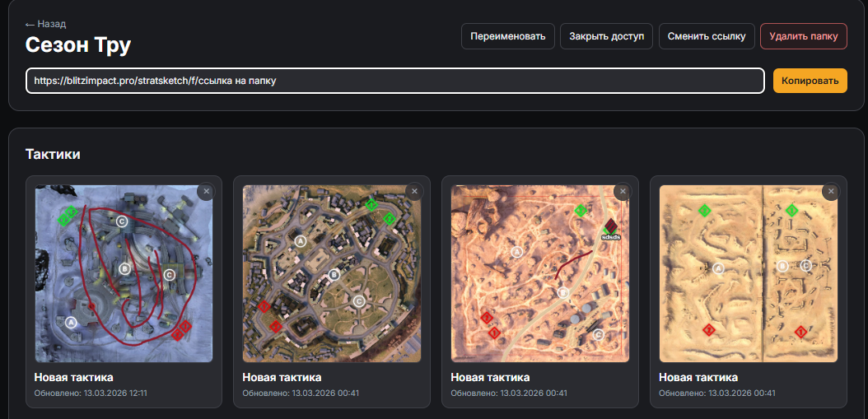Click the Сменить ссылку button
868x419 pixels.
point(707,36)
